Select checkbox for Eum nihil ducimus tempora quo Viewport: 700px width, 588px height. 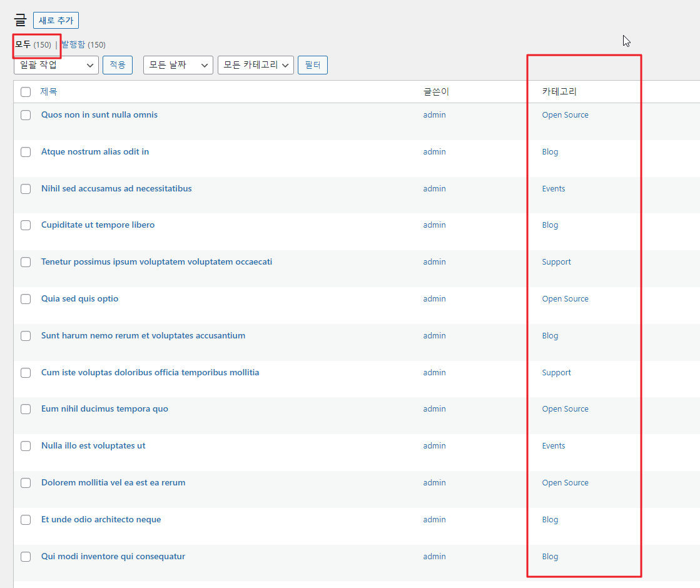(26, 410)
